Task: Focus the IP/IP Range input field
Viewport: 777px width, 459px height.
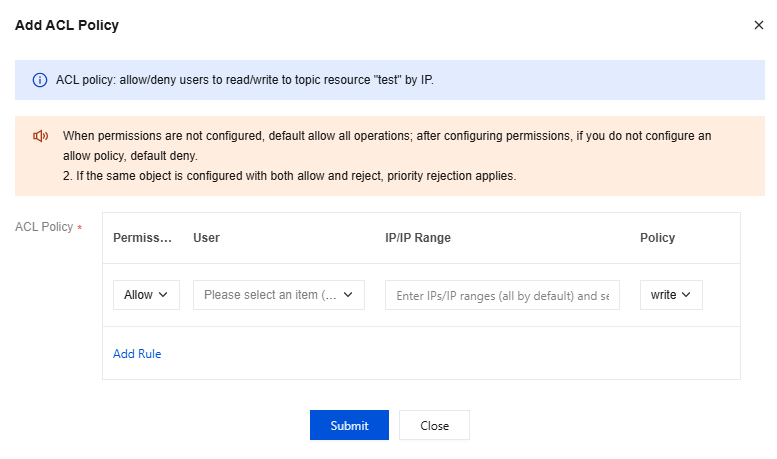Action: tap(502, 295)
